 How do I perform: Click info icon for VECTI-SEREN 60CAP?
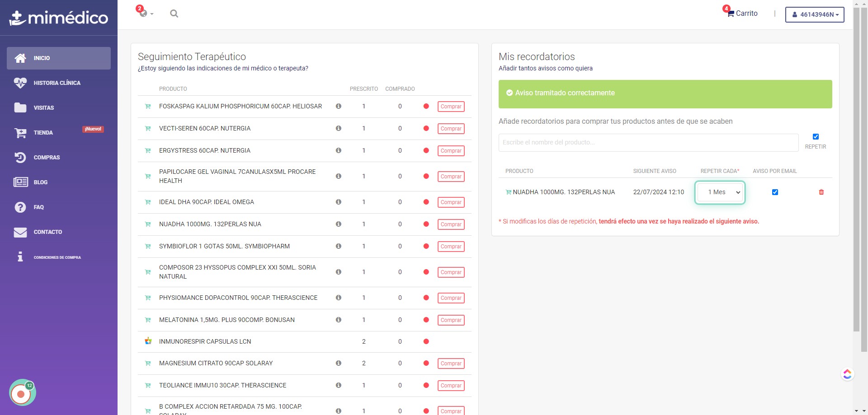click(x=338, y=128)
